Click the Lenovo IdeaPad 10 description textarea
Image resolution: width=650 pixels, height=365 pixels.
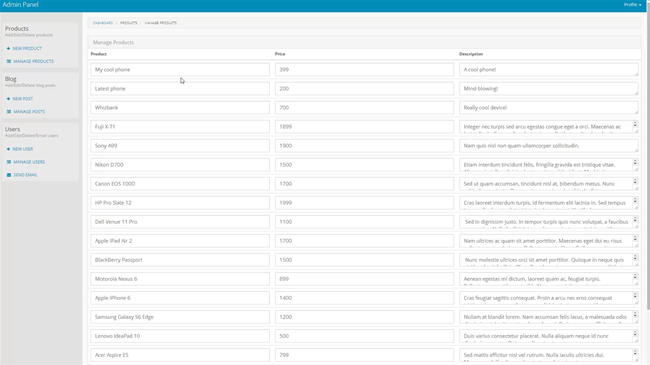point(549,337)
